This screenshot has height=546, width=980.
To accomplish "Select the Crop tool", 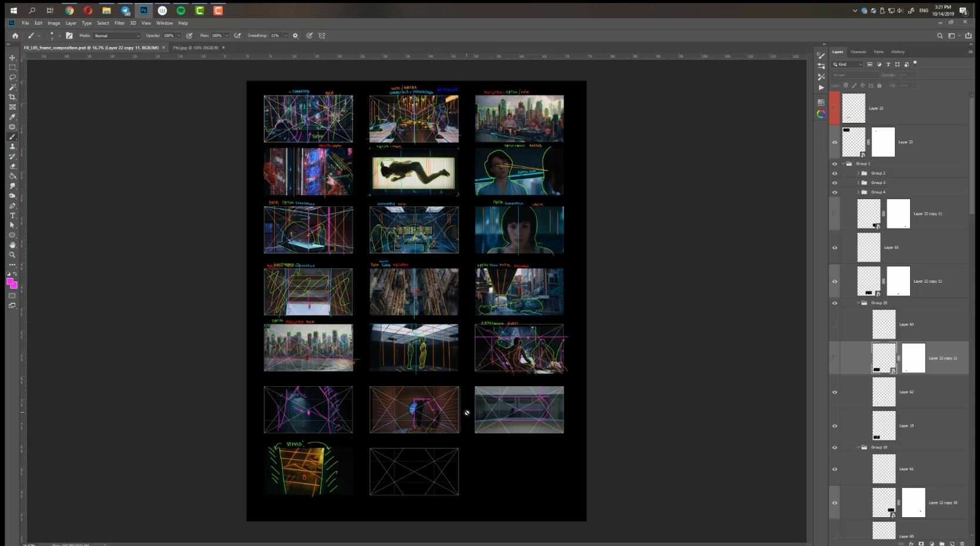I will click(x=12, y=97).
